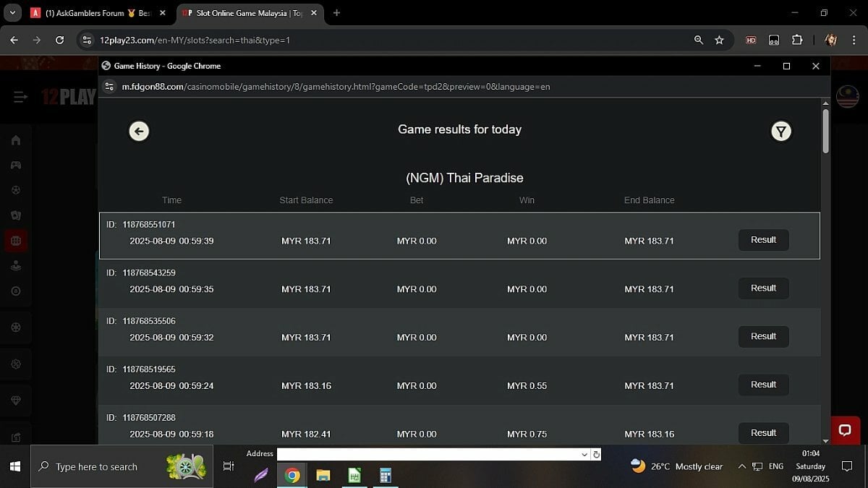This screenshot has width=868, height=488.
Task: Click the taskbar Address input field
Action: point(428,455)
